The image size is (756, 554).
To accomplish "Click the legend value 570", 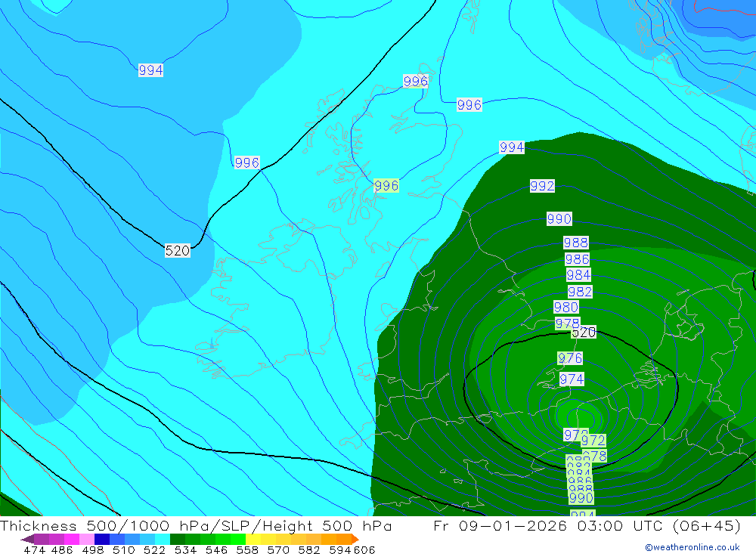I will tap(278, 549).
